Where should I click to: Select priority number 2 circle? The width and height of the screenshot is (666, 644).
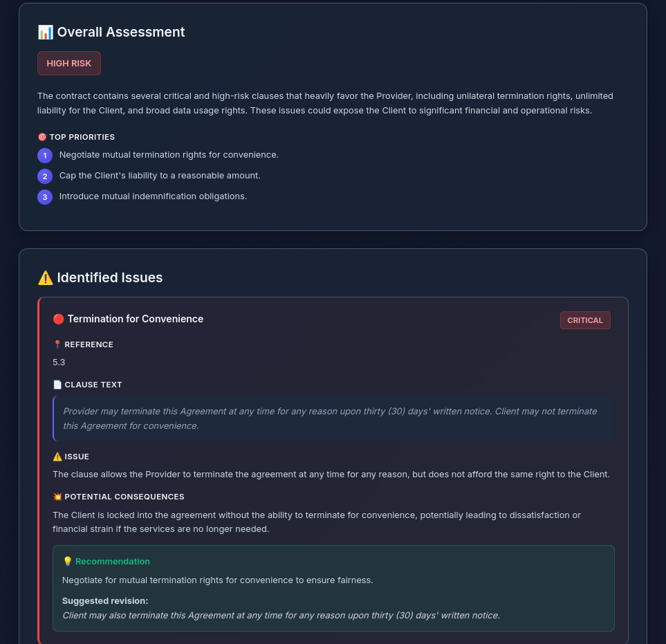(x=45, y=176)
